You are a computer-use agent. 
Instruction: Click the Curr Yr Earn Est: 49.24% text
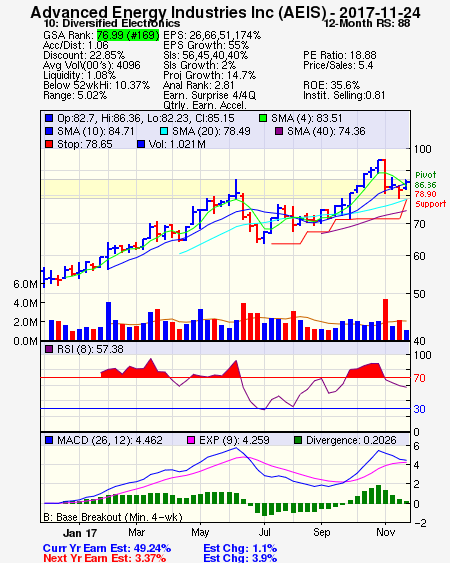(x=107, y=548)
